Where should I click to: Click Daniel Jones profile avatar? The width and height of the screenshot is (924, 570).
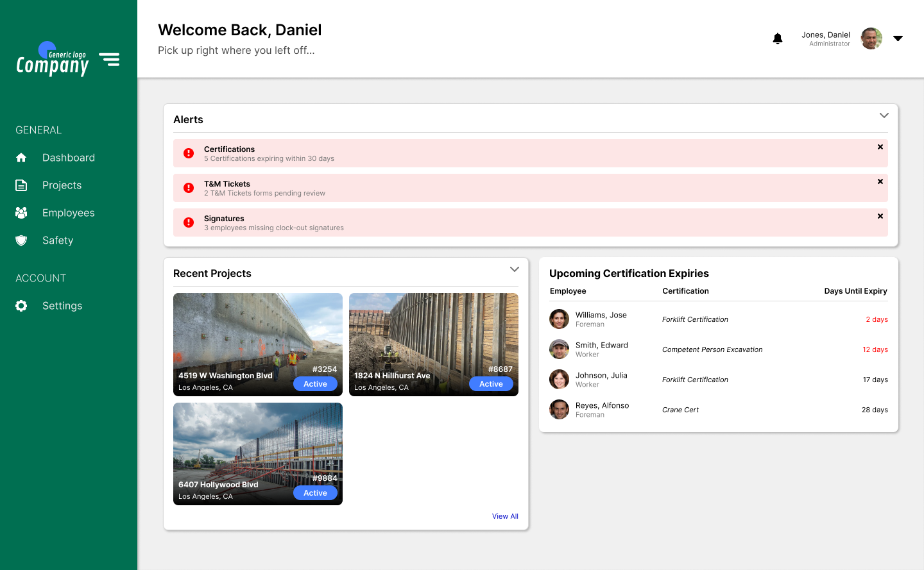(871, 38)
